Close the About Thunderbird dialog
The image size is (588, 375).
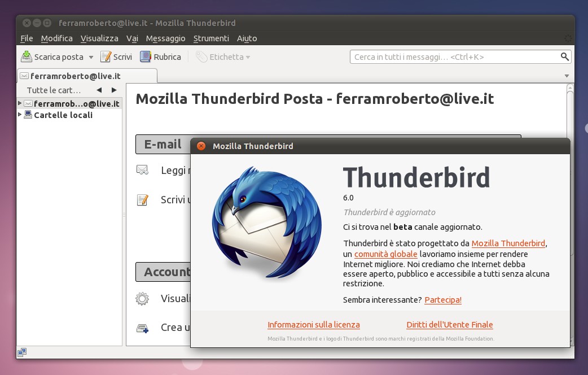pyautogui.click(x=201, y=146)
